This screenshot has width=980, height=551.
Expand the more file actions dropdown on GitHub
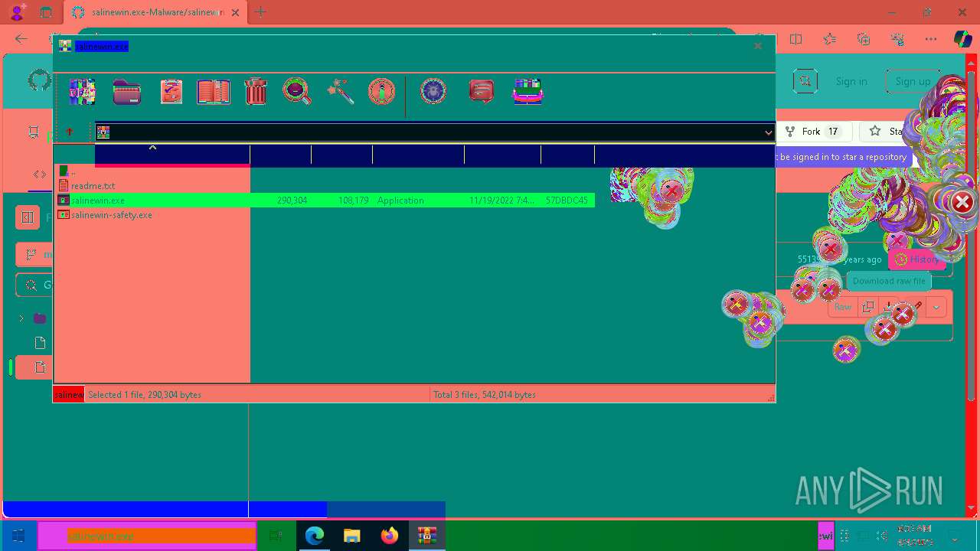point(936,307)
